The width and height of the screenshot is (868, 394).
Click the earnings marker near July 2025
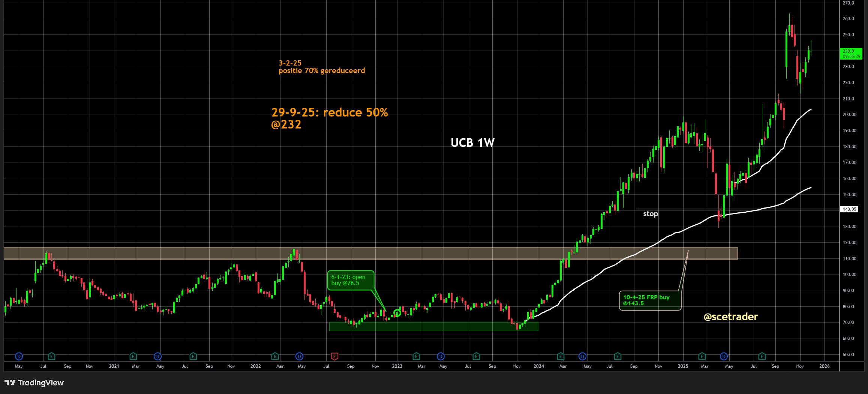pyautogui.click(x=762, y=356)
